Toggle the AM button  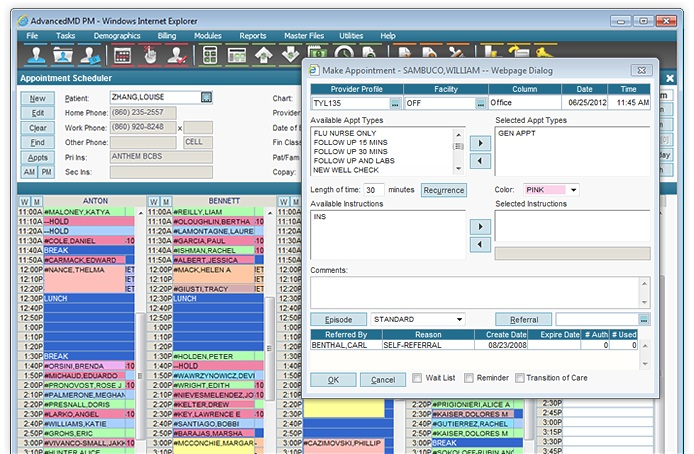(x=29, y=172)
